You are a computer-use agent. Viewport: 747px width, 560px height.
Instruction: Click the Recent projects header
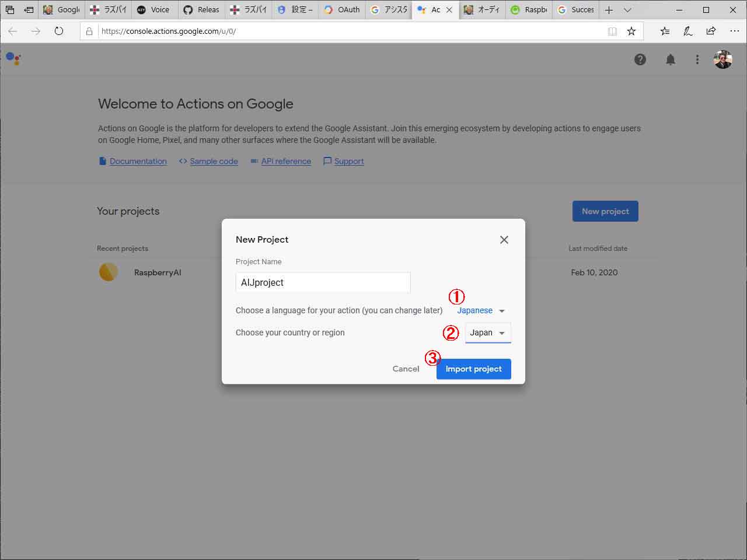click(123, 249)
